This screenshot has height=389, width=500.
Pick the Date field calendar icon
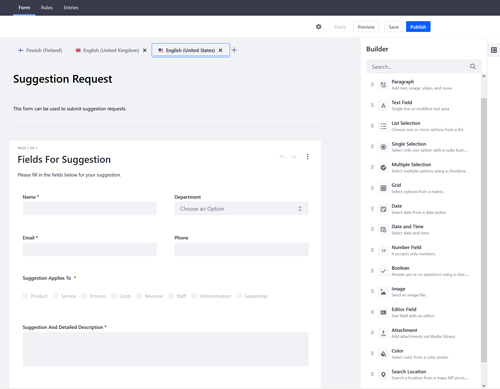pos(383,209)
